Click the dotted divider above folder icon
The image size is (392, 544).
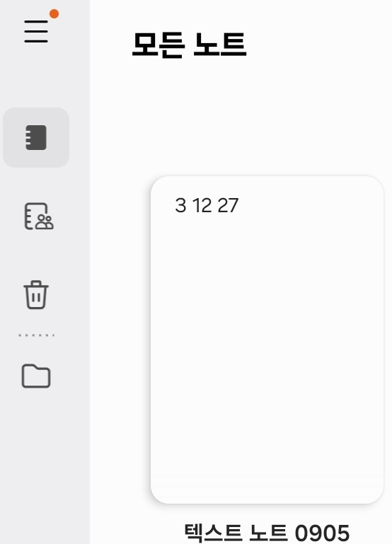tap(36, 335)
